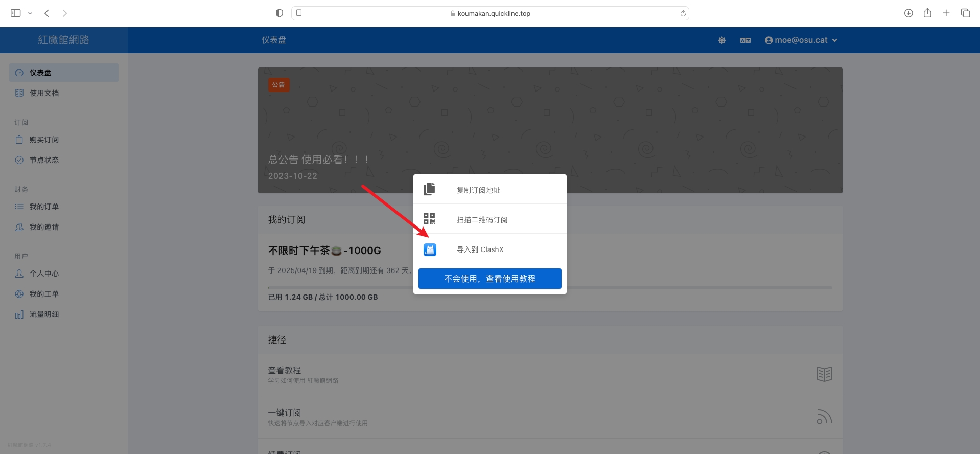Image resolution: width=980 pixels, height=454 pixels.
Task: Reload the page using the refresh icon
Action: 683,13
